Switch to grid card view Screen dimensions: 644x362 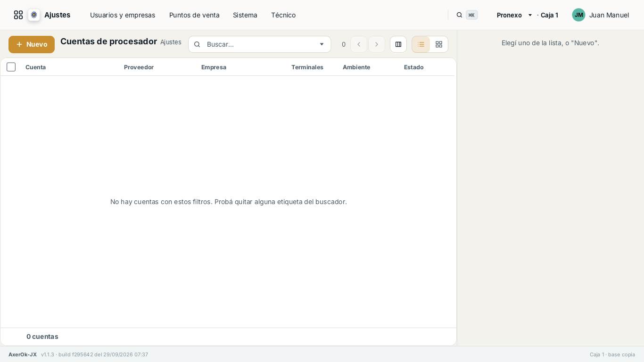click(x=439, y=44)
